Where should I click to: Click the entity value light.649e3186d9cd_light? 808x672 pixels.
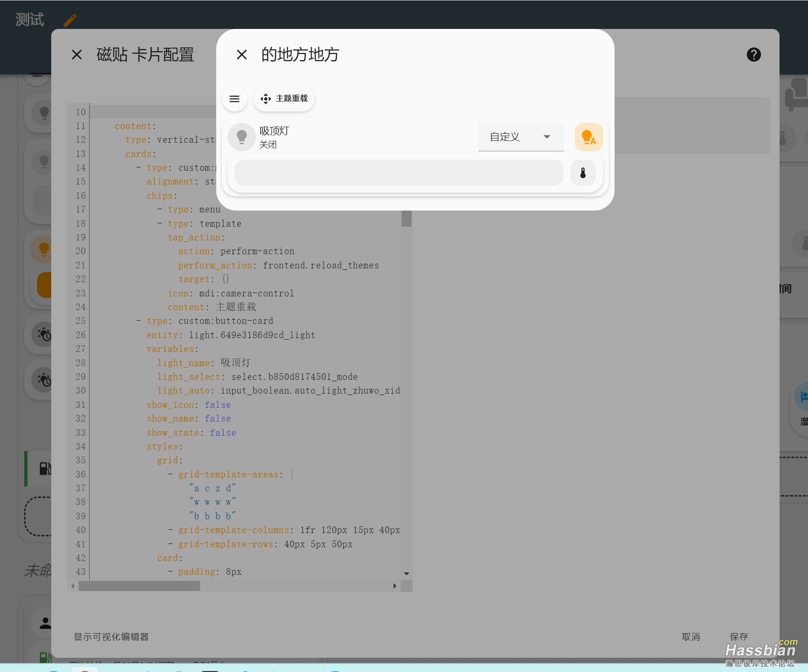click(252, 335)
